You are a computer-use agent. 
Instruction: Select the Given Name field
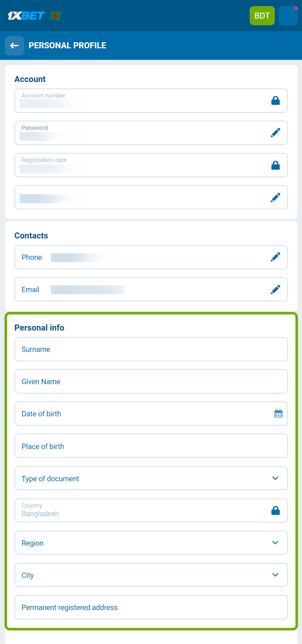click(x=151, y=381)
